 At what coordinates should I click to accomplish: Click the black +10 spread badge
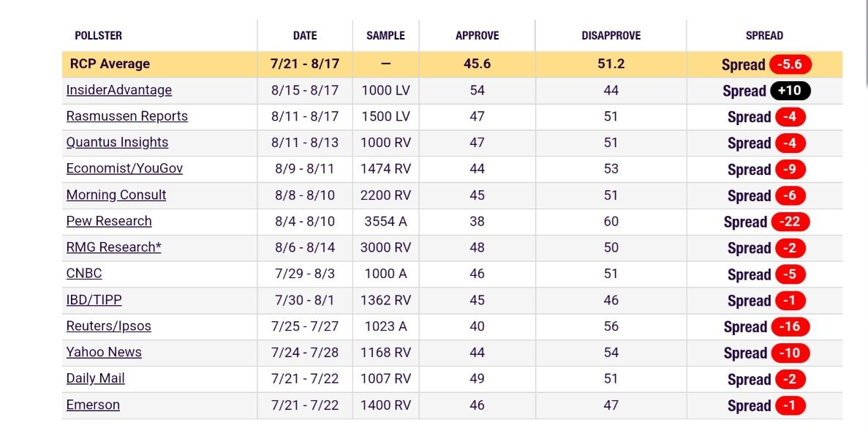[x=790, y=91]
